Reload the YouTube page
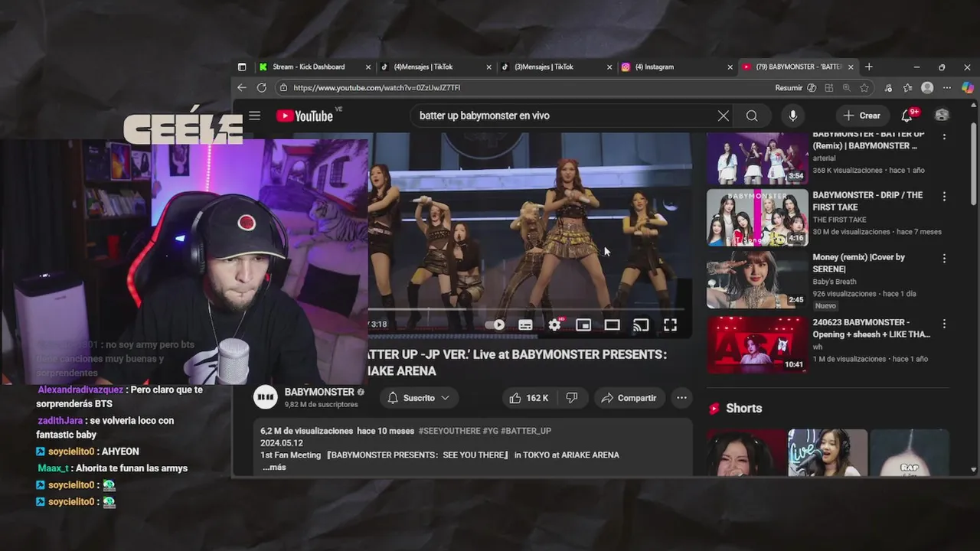 pos(262,88)
